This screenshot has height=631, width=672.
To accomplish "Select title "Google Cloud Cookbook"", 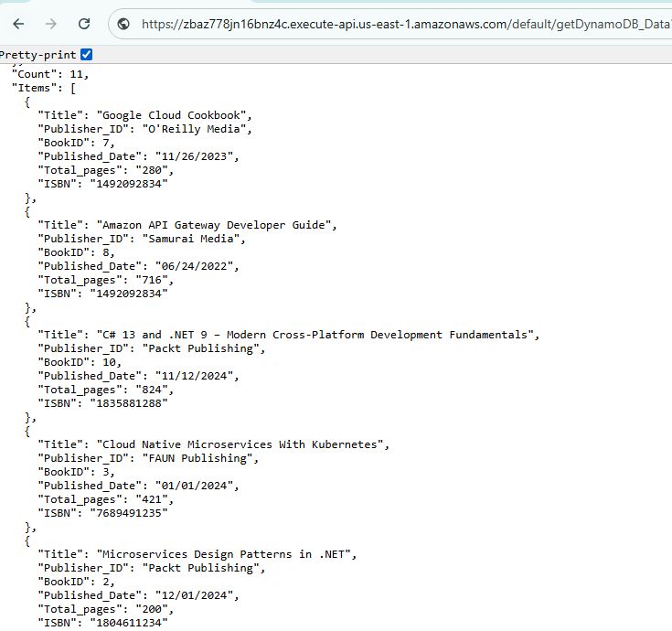I will pos(172,115).
